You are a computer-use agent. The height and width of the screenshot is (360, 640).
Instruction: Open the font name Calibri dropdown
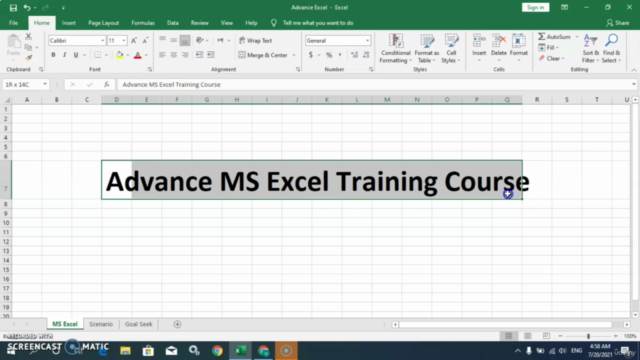click(x=102, y=40)
